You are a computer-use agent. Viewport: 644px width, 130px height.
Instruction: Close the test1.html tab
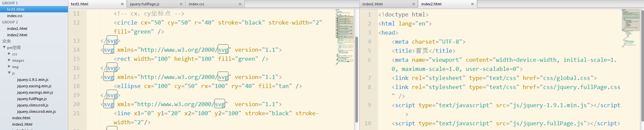pos(122,4)
